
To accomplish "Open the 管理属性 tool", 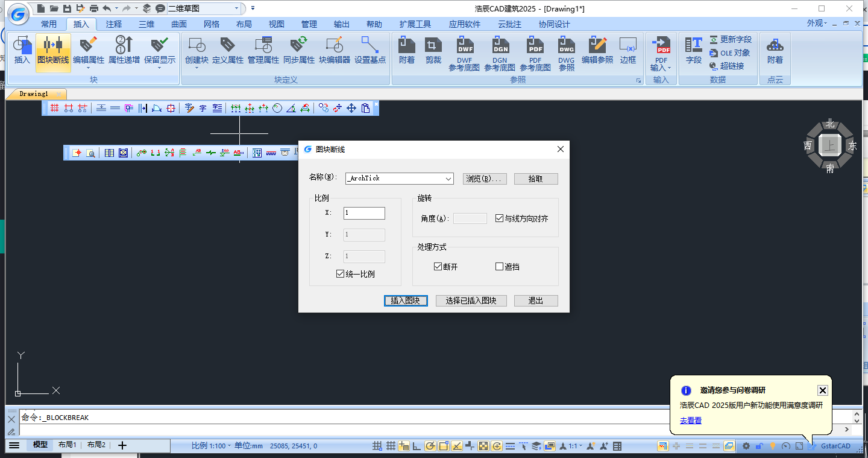I will (263, 50).
